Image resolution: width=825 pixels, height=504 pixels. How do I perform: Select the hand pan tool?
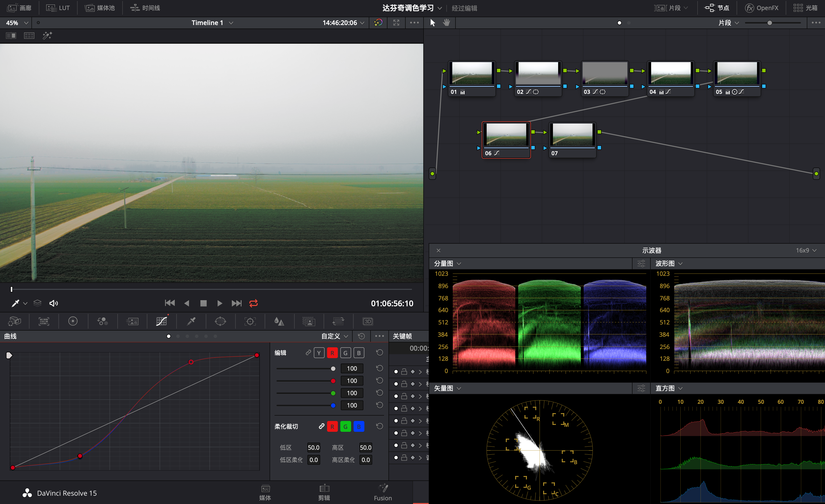coord(446,23)
